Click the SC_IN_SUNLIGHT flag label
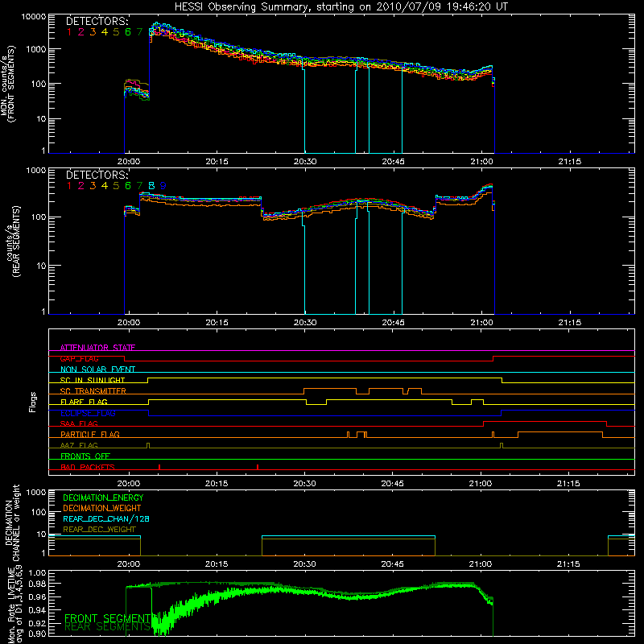This screenshot has width=644, height=644. 93,380
